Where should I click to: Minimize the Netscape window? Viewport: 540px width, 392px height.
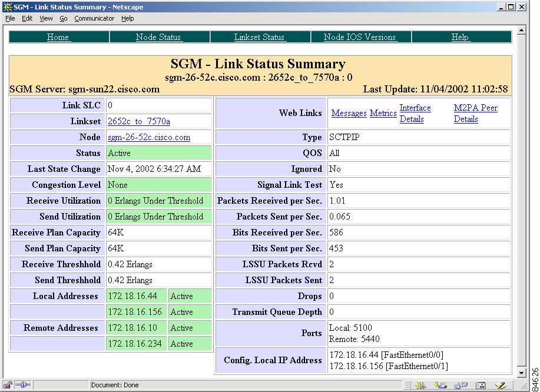coord(501,7)
